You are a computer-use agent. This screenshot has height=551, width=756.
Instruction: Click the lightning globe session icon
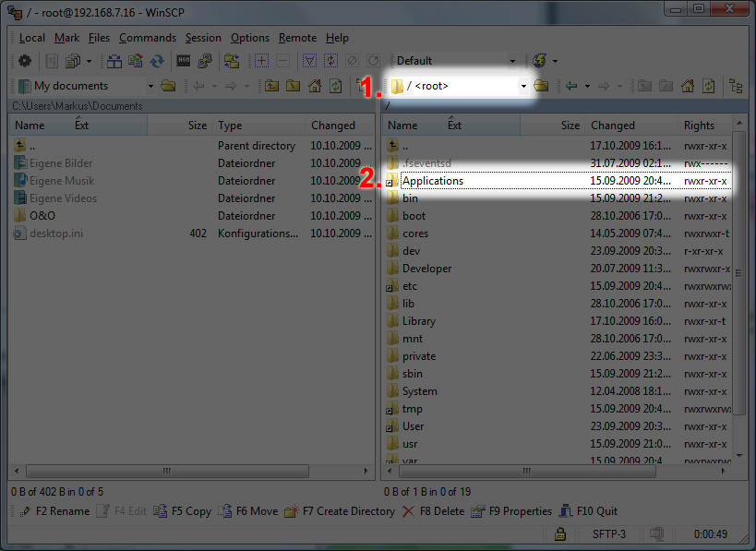point(539,61)
